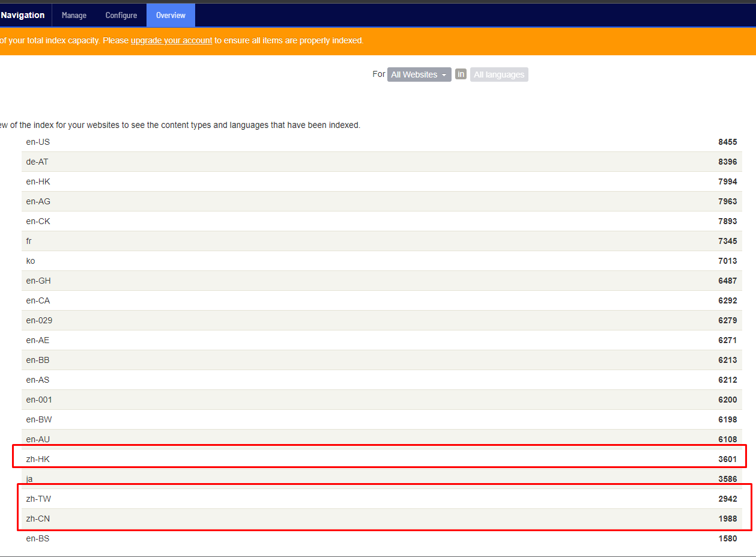This screenshot has width=756, height=557.
Task: Expand the All Websites dropdown
Action: (419, 75)
